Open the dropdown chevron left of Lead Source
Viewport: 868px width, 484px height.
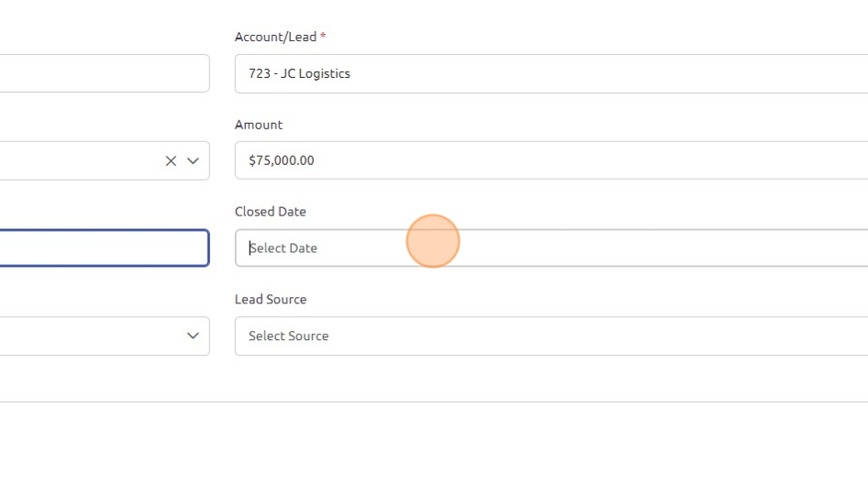[193, 335]
